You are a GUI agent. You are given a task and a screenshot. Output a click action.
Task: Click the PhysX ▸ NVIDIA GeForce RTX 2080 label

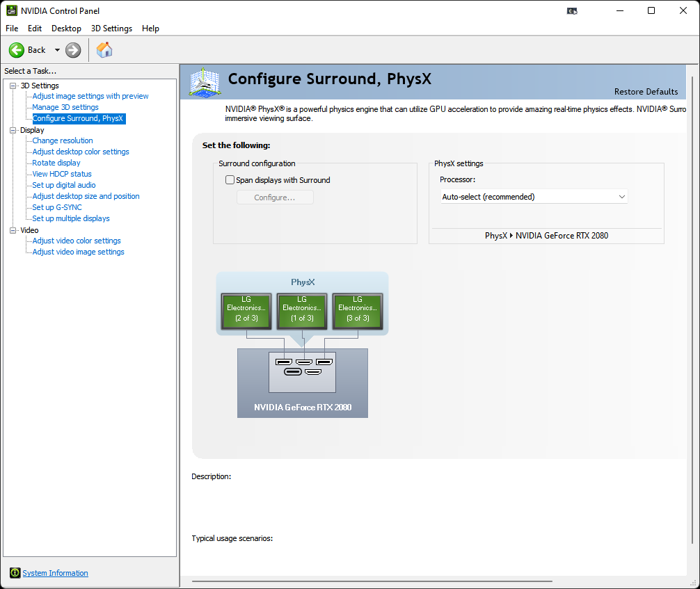546,236
